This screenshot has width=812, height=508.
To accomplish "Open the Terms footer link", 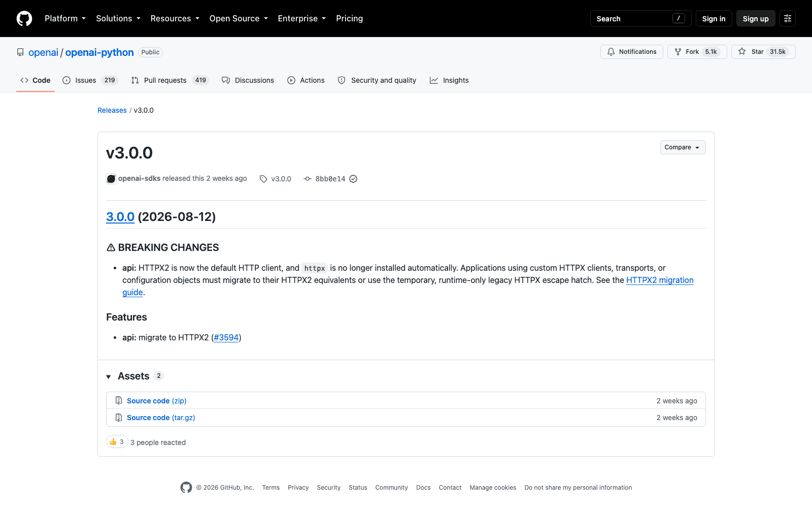I will point(271,488).
